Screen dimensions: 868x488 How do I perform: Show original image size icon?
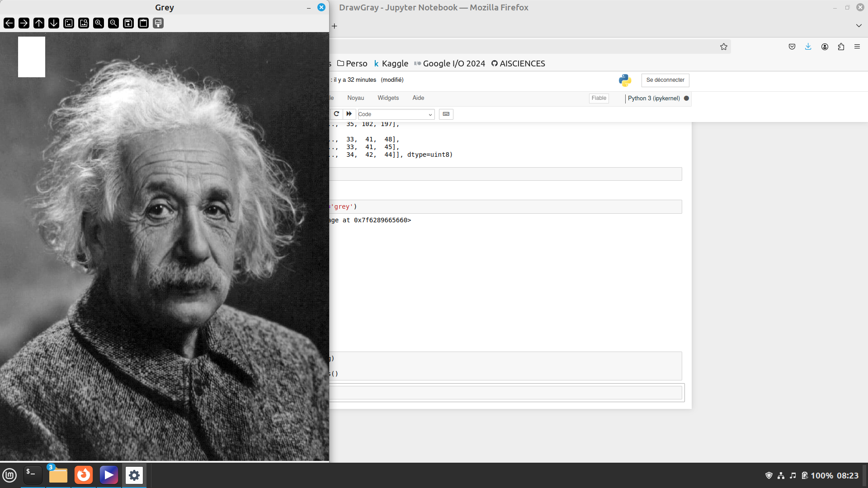click(69, 23)
